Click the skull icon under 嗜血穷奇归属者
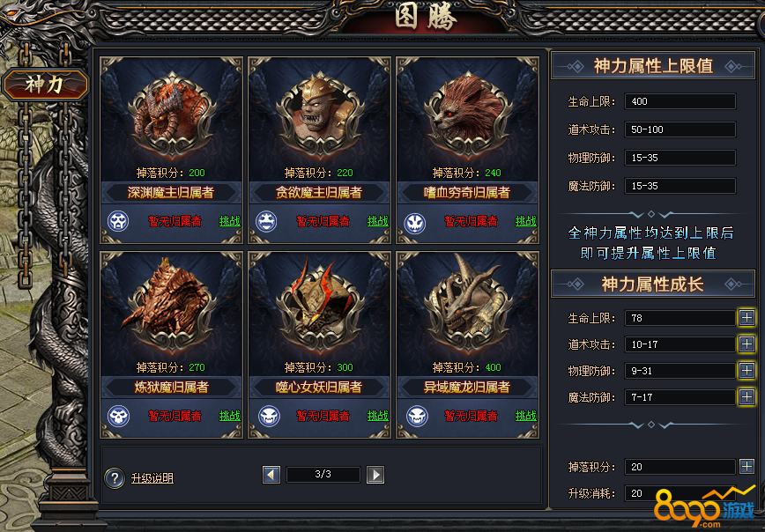Viewport: 765px width, 532px height. point(415,223)
